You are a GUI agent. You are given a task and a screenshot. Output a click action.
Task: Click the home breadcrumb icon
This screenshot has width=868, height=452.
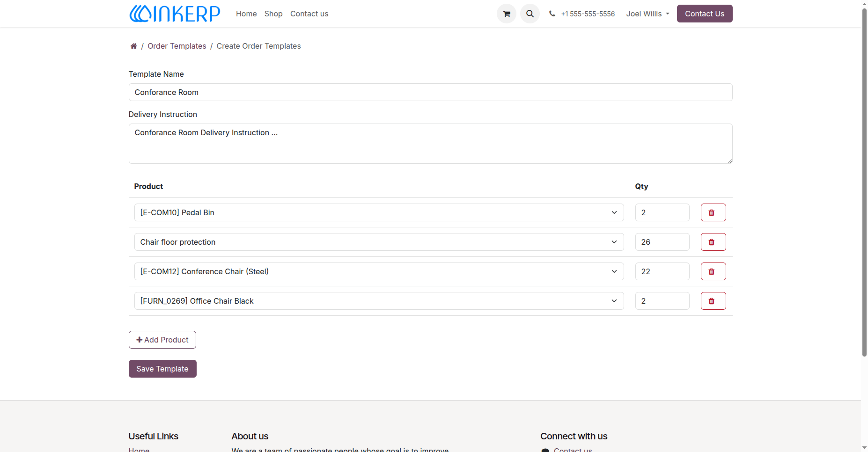(133, 46)
